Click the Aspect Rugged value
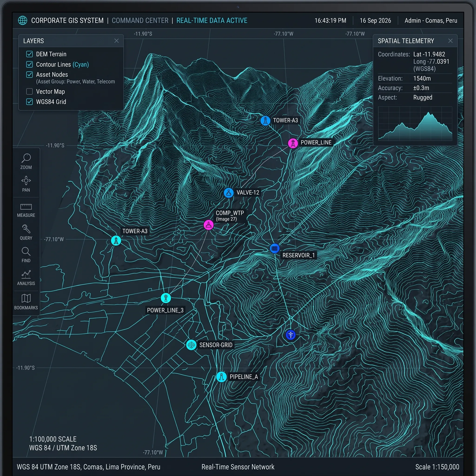 tap(423, 98)
